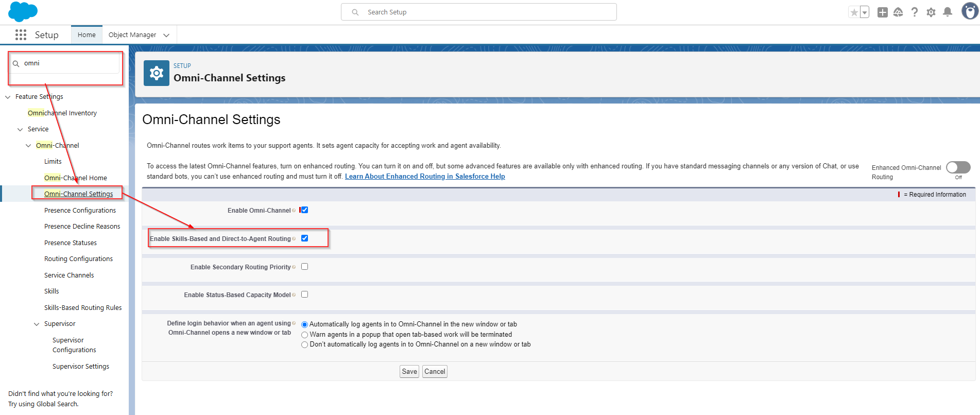Click the Salesforce cloud logo
Viewport: 980px width, 415px height.
click(x=23, y=11)
